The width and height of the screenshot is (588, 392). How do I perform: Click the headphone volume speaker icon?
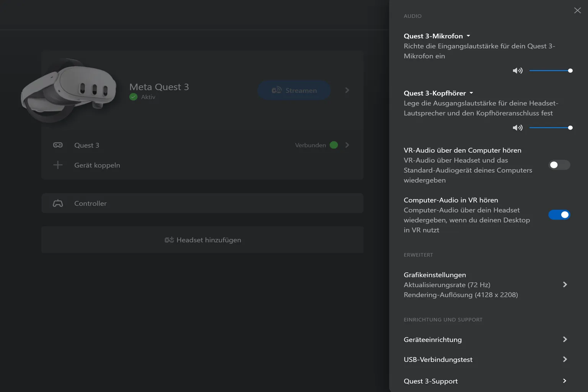518,127
